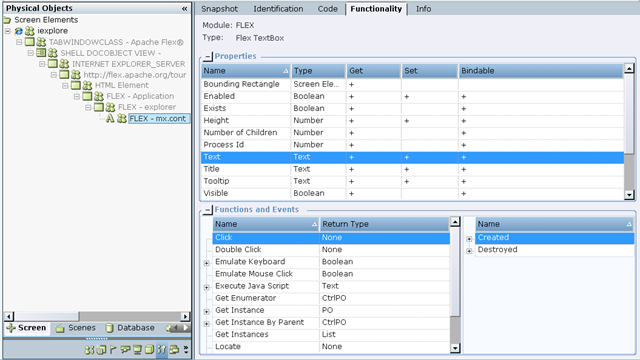Switch to the Identification tab
Screen dimensions: 640x360
pyautogui.click(x=278, y=9)
